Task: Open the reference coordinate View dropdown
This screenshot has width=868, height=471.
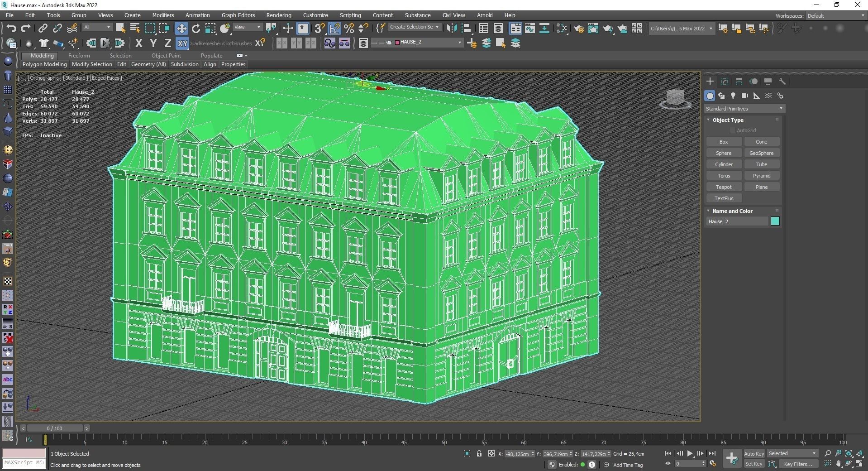Action: [247, 28]
